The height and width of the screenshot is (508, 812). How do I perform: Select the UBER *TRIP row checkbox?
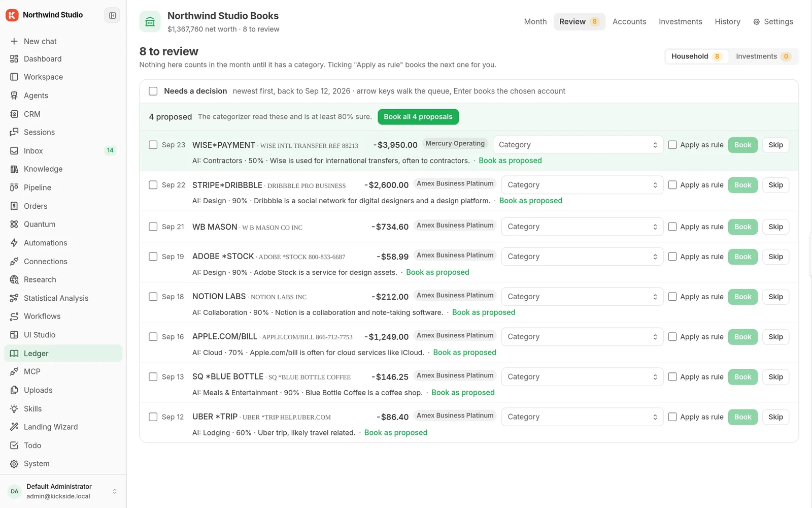click(153, 417)
